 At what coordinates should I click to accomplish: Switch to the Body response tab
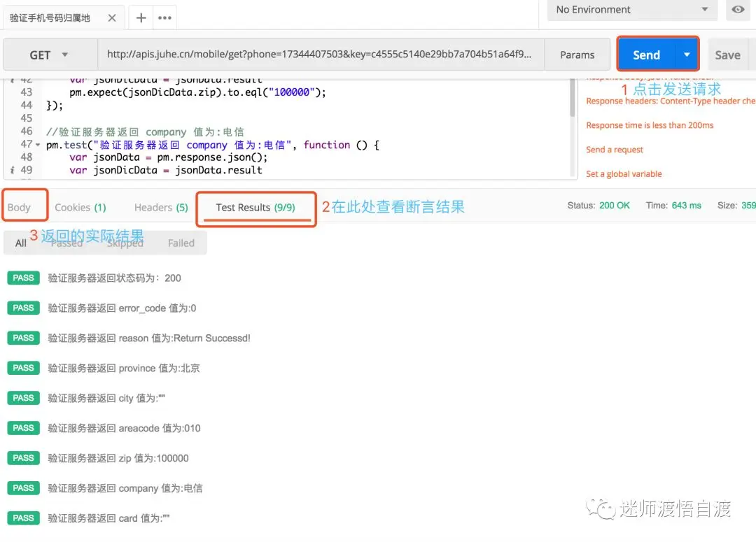click(19, 207)
